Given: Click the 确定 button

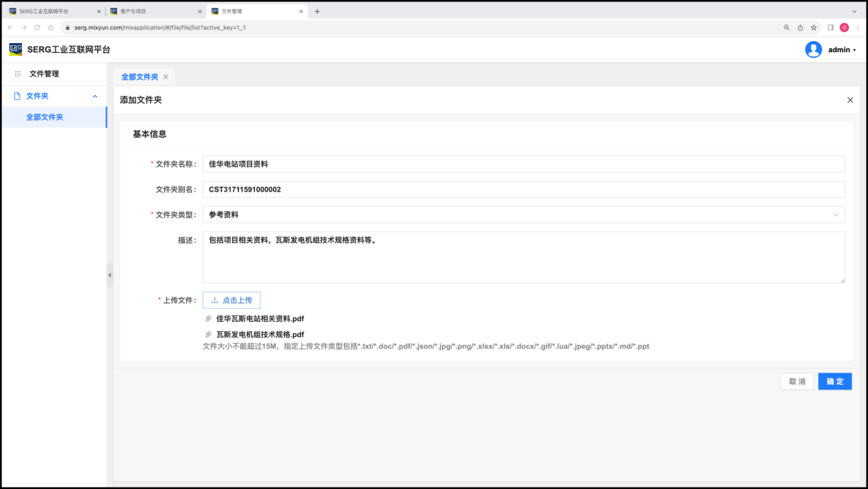Looking at the screenshot, I should click(834, 381).
